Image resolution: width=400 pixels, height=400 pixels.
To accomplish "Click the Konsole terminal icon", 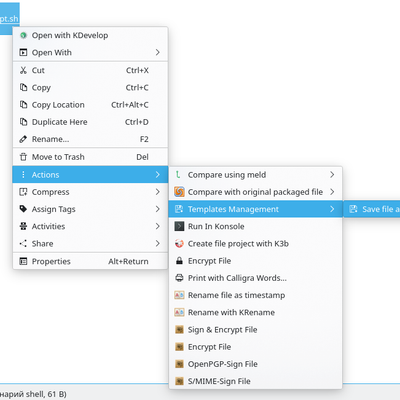I will (179, 226).
